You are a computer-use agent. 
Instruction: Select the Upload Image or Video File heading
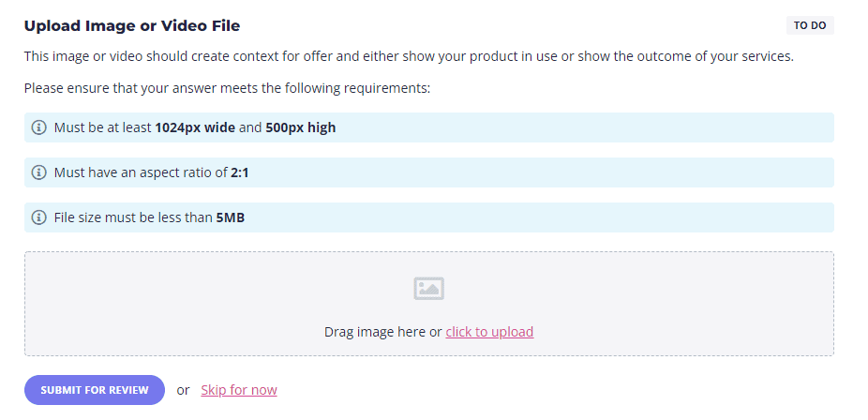click(132, 26)
